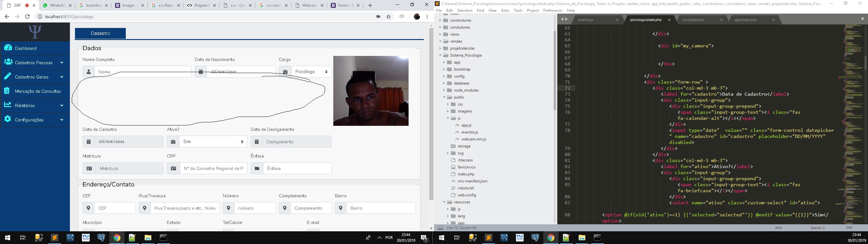Open Goto menu in Sublime

coord(505,10)
